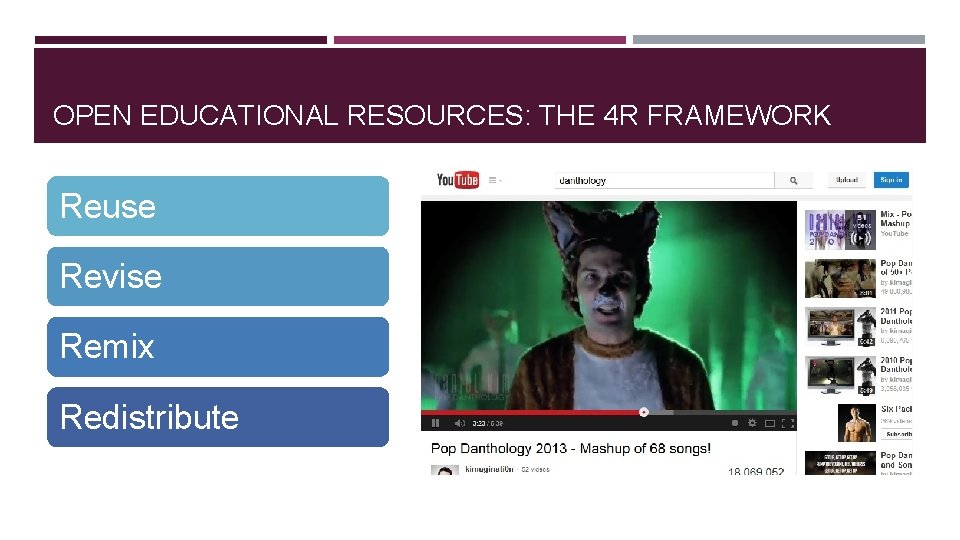Open the player settings gear
The width and height of the screenshot is (960, 540).
[752, 423]
